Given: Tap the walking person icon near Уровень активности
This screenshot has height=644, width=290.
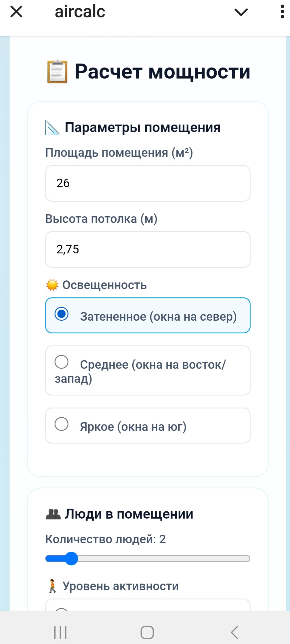Looking at the screenshot, I should tap(53, 586).
